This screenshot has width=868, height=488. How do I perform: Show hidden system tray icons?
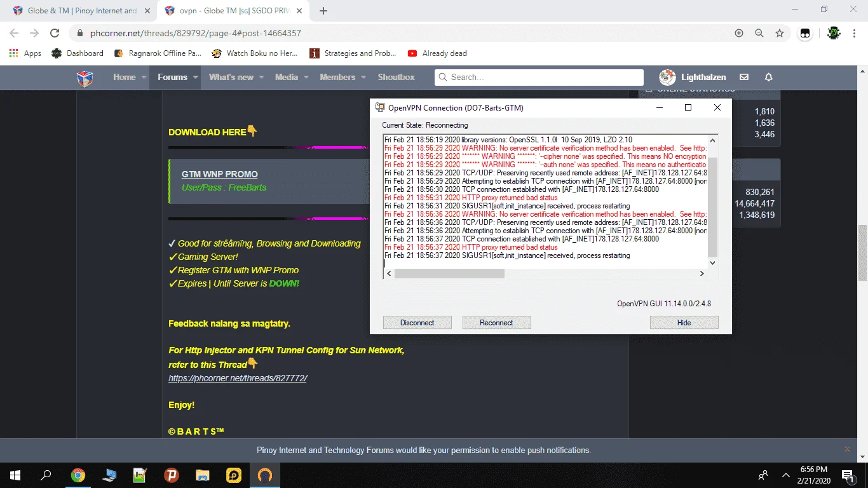click(x=786, y=475)
